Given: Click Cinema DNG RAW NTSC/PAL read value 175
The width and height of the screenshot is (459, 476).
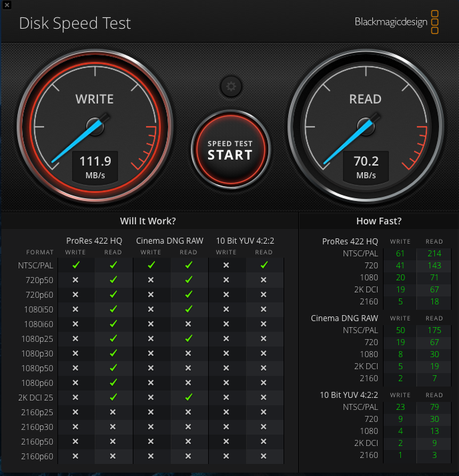Looking at the screenshot, I should pyautogui.click(x=434, y=330).
